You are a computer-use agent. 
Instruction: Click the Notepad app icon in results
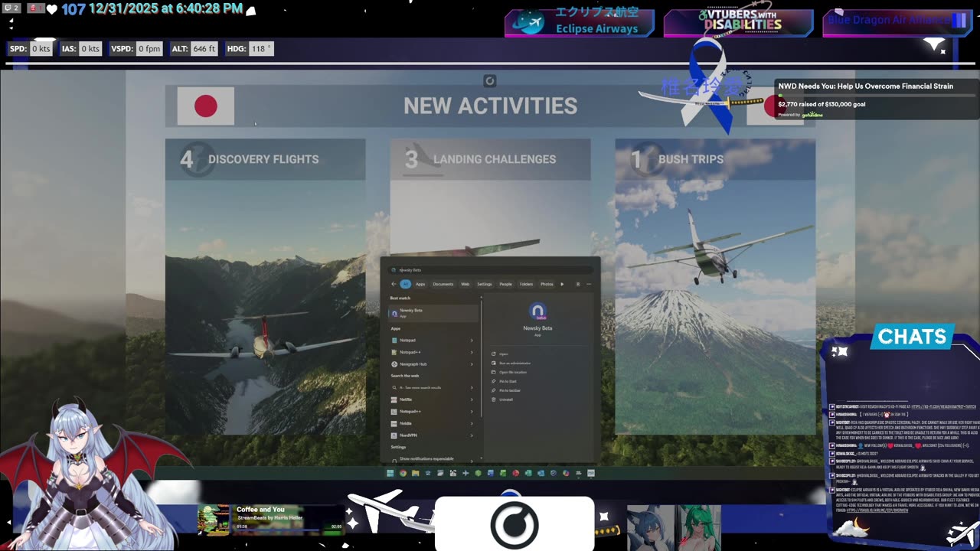(x=394, y=341)
